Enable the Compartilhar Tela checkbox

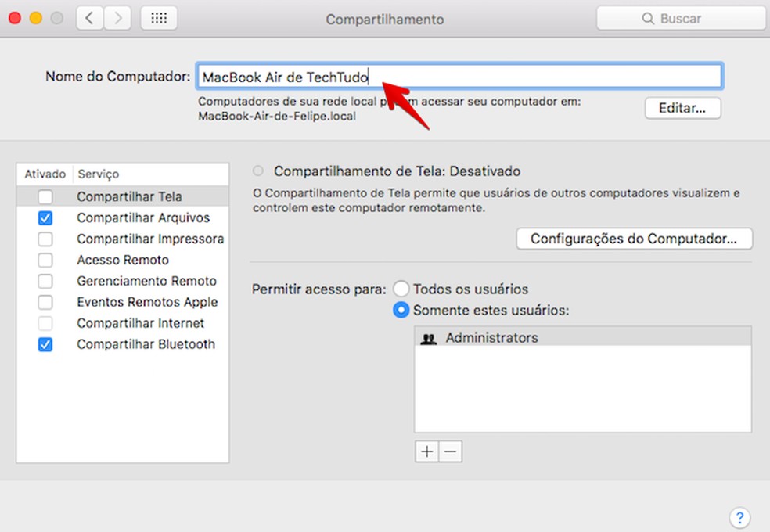pyautogui.click(x=45, y=197)
